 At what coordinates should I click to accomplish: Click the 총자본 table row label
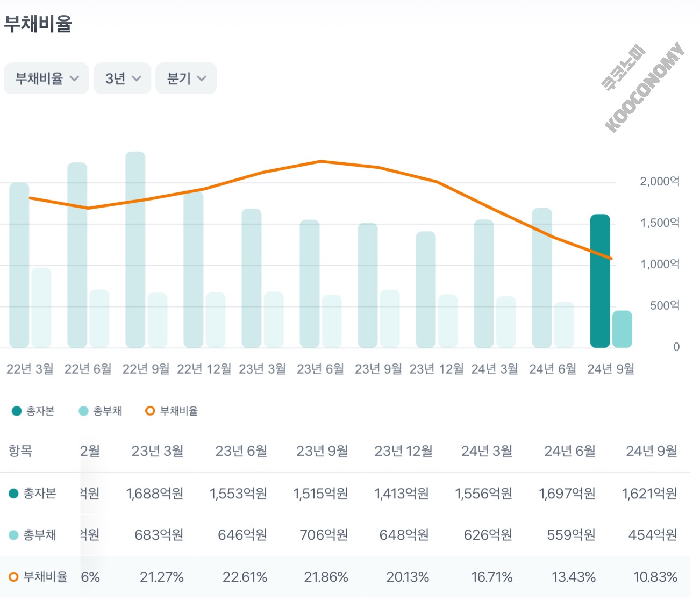point(33,493)
